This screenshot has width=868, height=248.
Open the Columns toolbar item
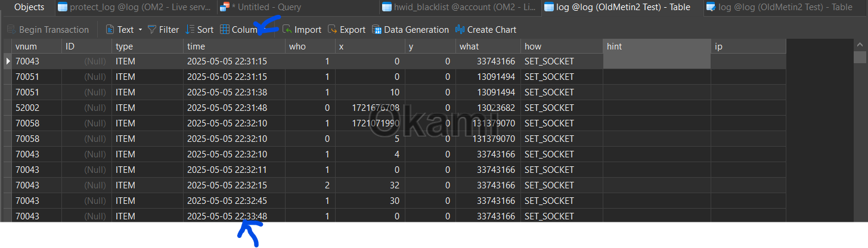[x=238, y=29]
